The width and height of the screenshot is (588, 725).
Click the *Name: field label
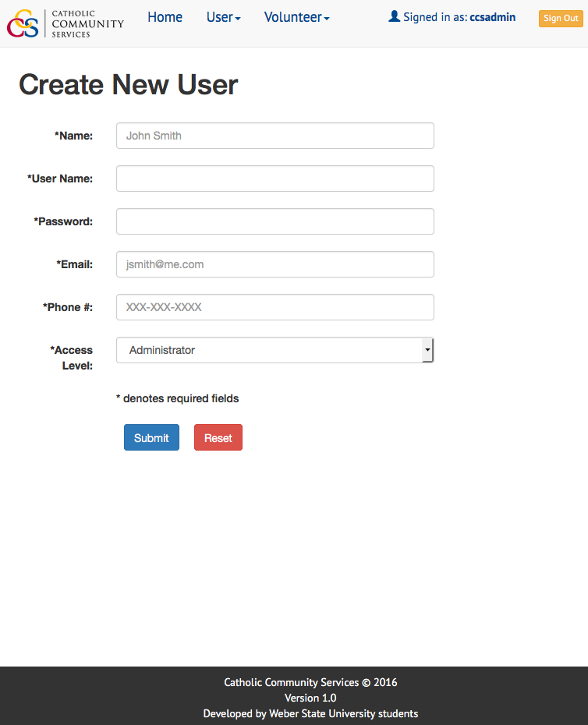tap(73, 136)
